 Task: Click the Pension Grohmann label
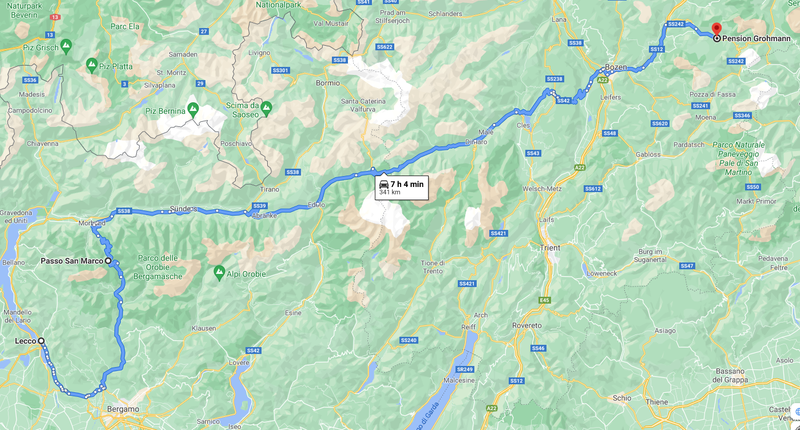pyautogui.click(x=756, y=38)
